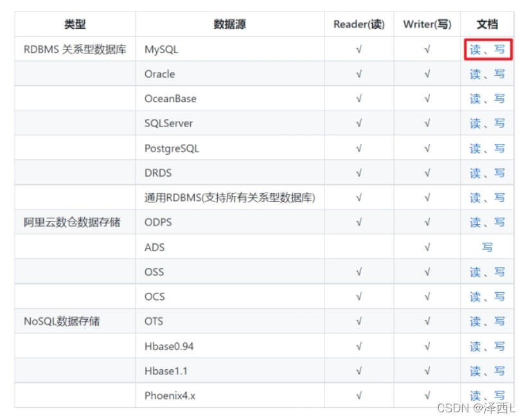Open the OceanBase read (读) doc link
The image size is (525, 420).
pos(475,99)
